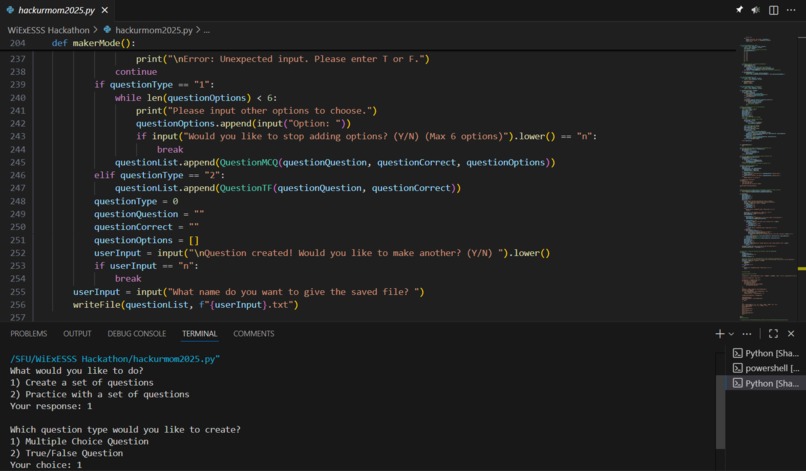The height and width of the screenshot is (471, 806).
Task: Click terminal icon of the highlighted Python entry
Action: click(738, 383)
